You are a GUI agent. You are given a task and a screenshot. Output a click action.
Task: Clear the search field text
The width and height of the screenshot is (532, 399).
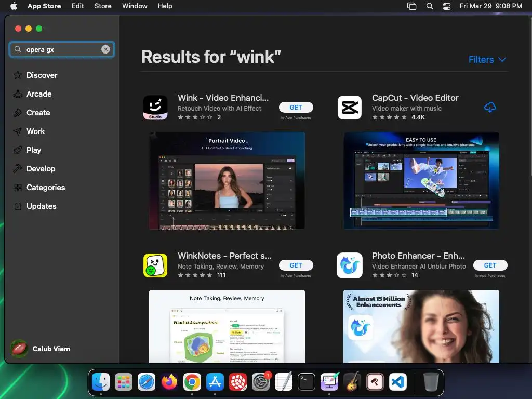pyautogui.click(x=105, y=49)
